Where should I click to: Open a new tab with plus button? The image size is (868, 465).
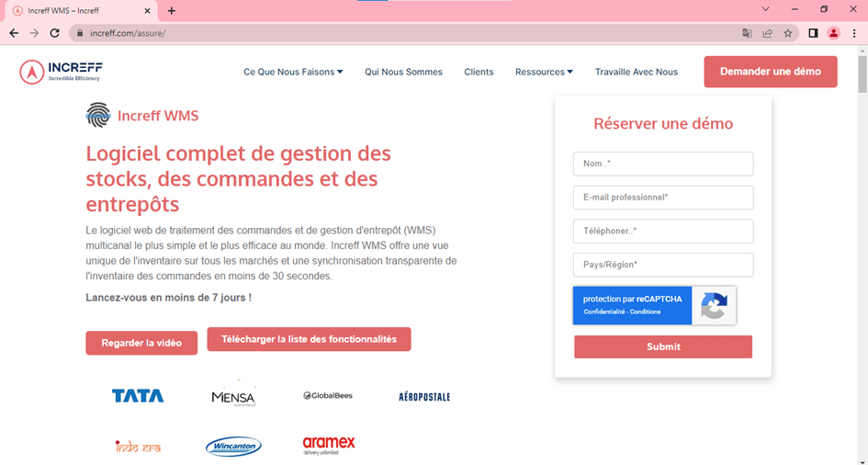[x=172, y=11]
